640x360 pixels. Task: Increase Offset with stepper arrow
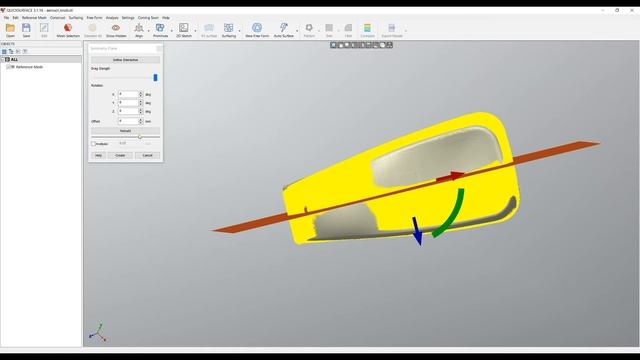(141, 120)
